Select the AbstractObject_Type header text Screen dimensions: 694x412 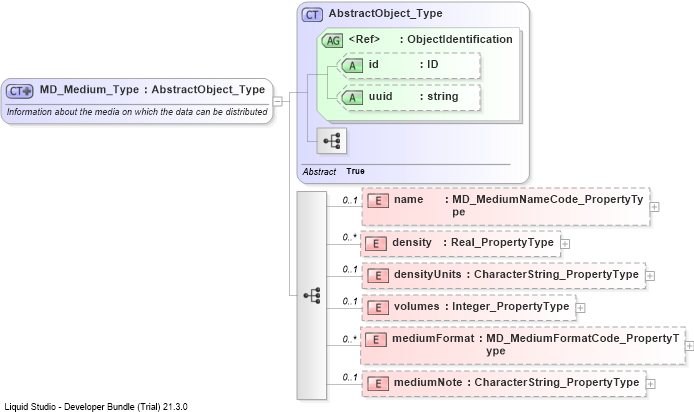(x=386, y=13)
